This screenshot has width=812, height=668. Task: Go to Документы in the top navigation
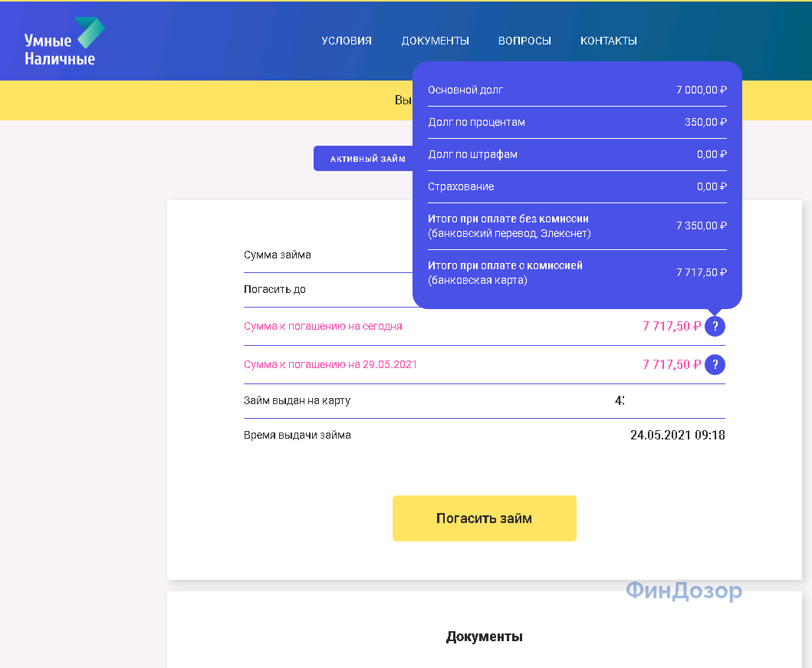(x=435, y=41)
